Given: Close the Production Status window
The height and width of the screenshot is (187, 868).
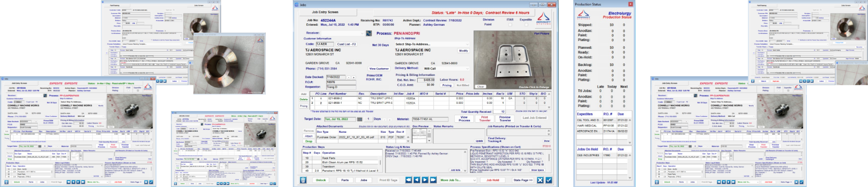Looking at the screenshot, I should 631,4.
